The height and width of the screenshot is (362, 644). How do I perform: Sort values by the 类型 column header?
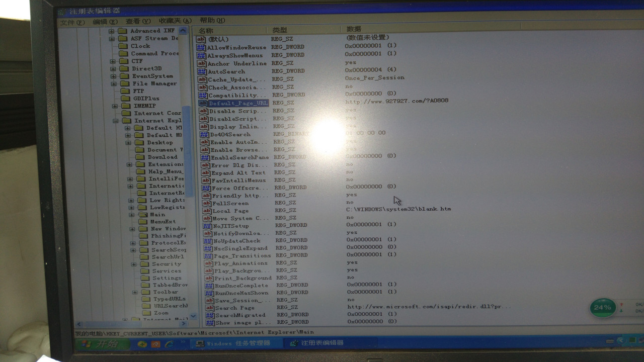click(303, 30)
